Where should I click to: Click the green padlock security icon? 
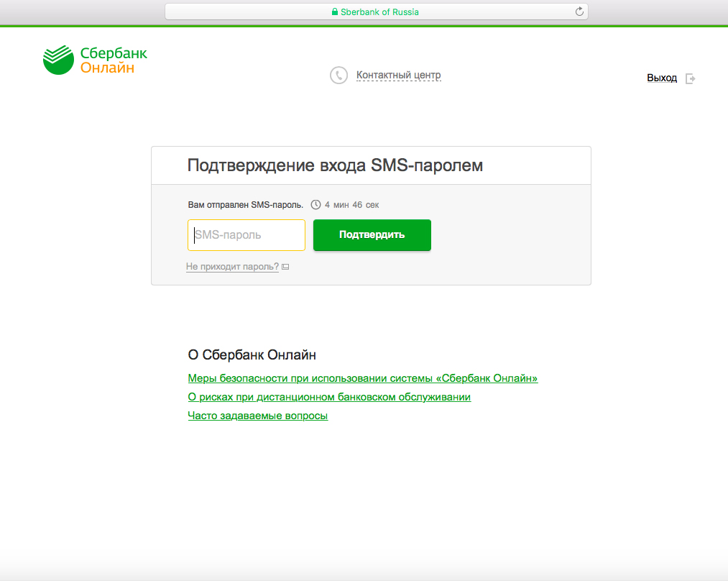(x=334, y=12)
